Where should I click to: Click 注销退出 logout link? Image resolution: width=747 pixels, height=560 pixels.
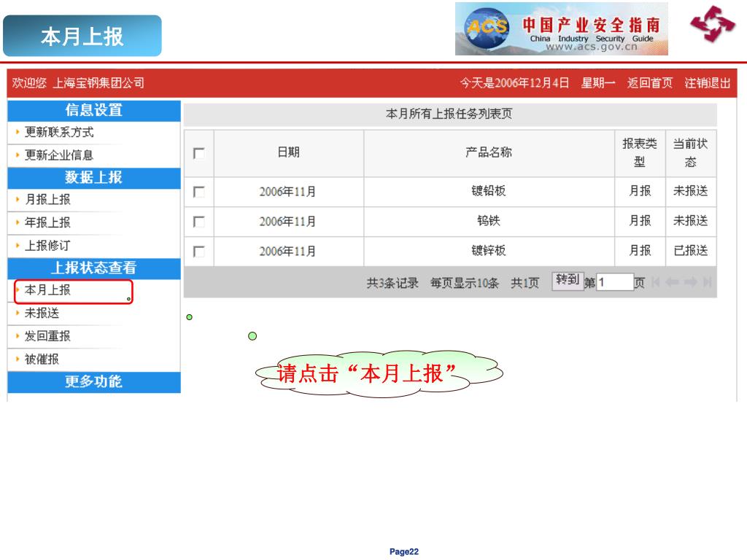click(708, 83)
